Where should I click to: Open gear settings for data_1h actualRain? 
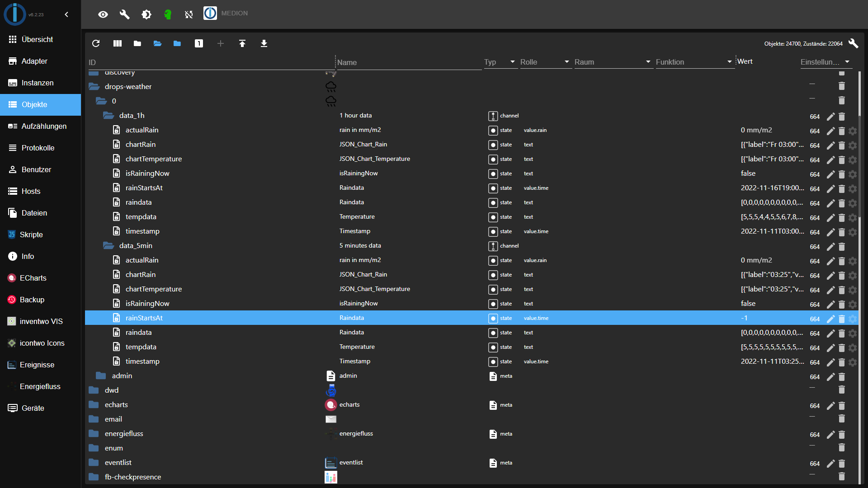(x=853, y=131)
